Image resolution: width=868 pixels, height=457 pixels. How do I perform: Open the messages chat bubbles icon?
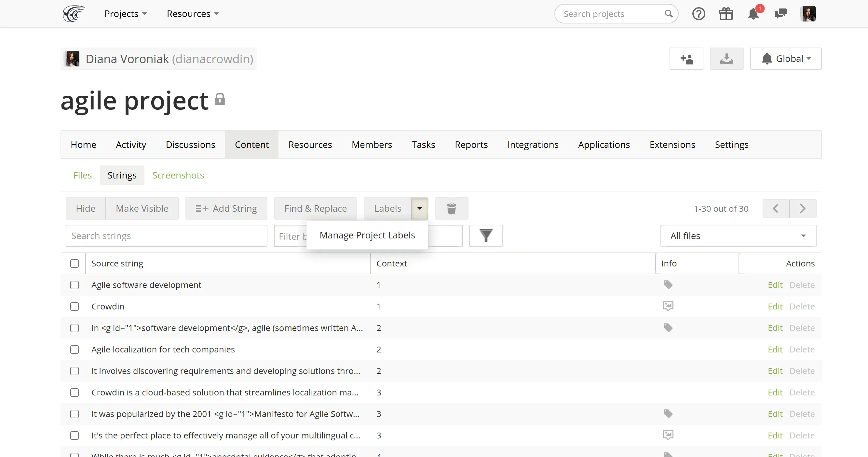(x=780, y=14)
